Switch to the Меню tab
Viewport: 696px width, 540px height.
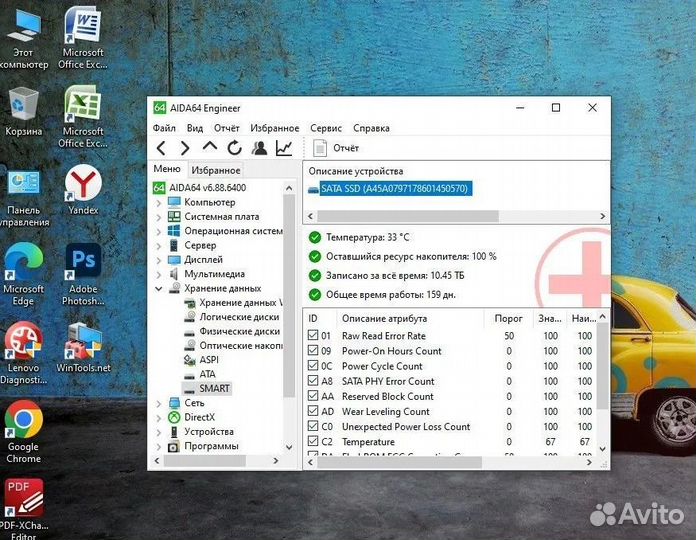[x=167, y=169]
